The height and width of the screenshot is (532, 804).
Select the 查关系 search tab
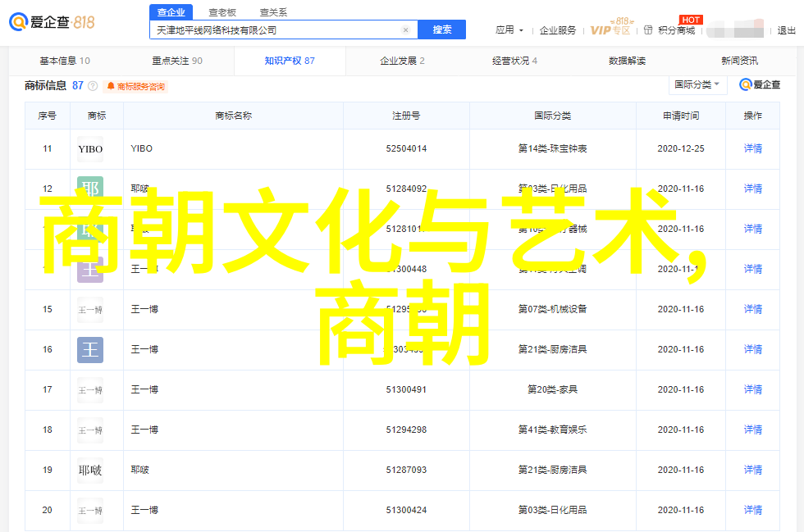[x=273, y=12]
